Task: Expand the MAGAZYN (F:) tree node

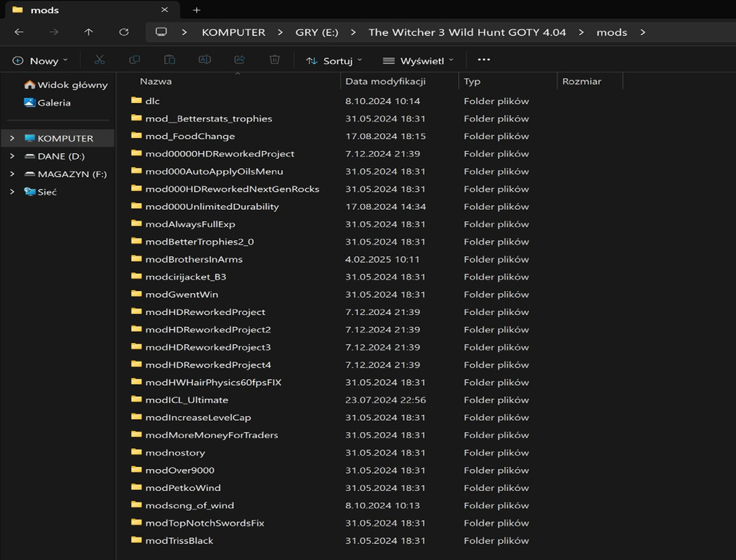Action: pos(12,174)
